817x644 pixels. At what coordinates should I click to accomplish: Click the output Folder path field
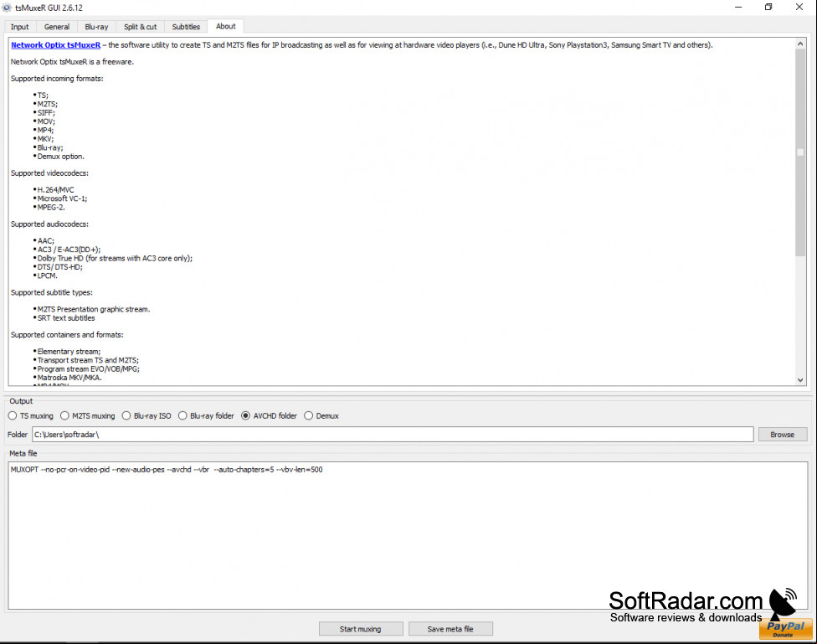393,435
